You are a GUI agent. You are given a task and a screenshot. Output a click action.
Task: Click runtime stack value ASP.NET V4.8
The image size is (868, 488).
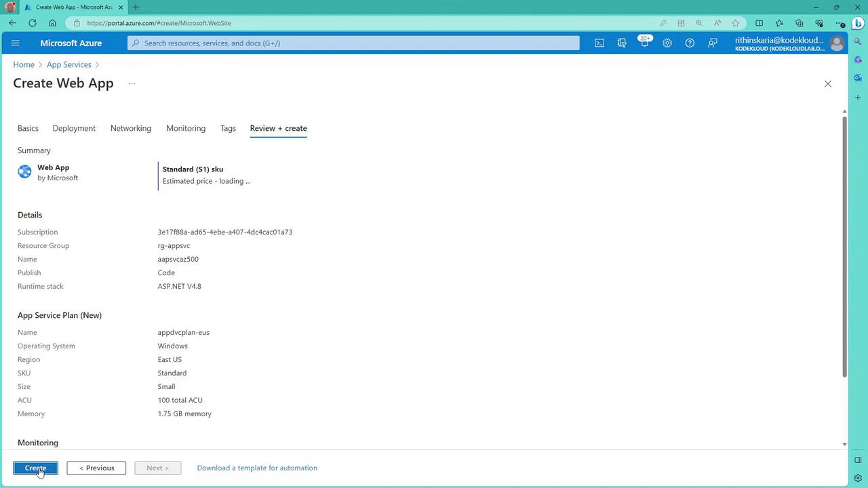180,286
